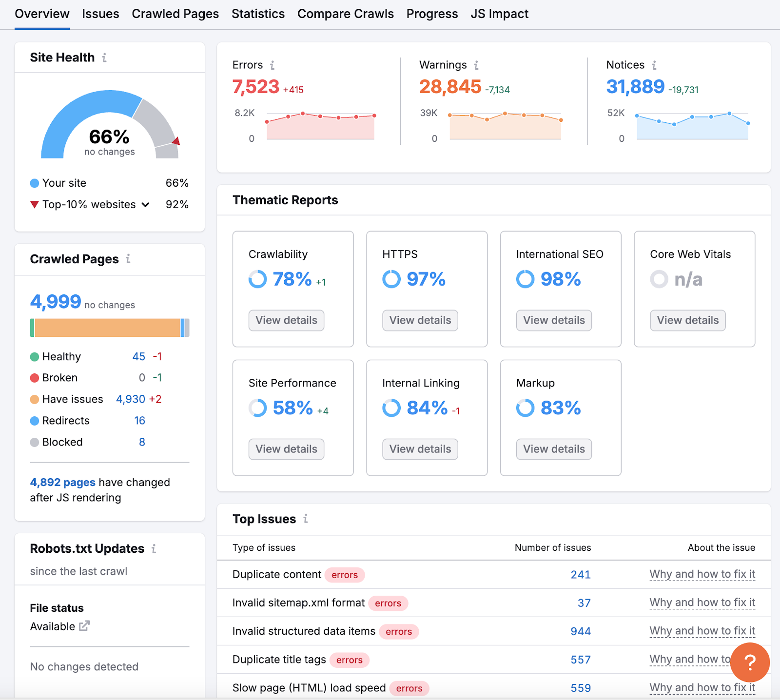Click the HTTPS progress ring icon
Screen dimensions: 780x700
click(x=391, y=279)
